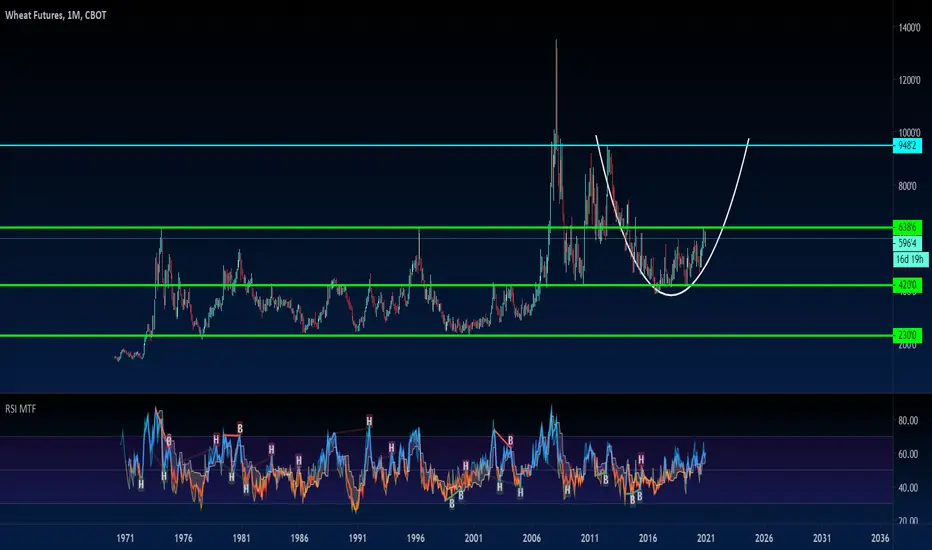Image resolution: width=932 pixels, height=550 pixels.
Task: Click the 2036 year on time axis
Action: tap(880, 538)
